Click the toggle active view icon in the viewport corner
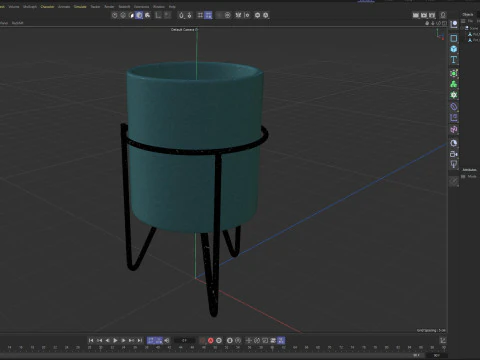This screenshot has width=480, height=360. click(444, 23)
